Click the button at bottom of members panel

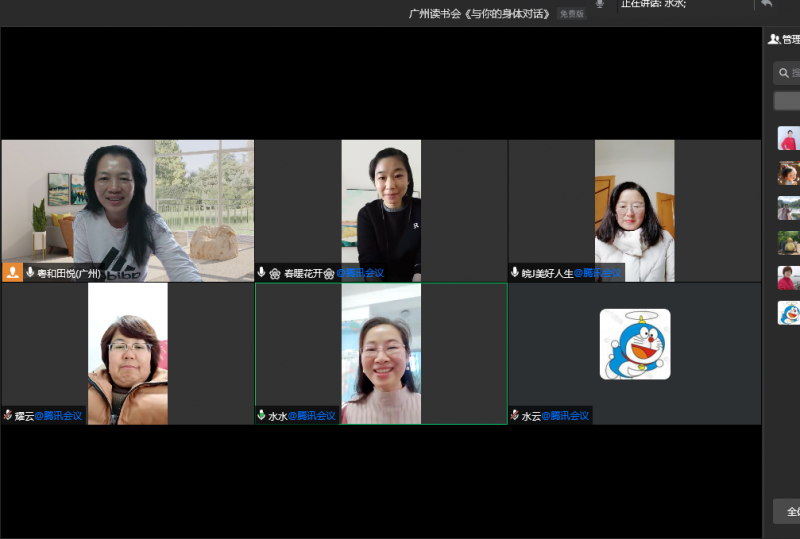pyautogui.click(x=788, y=511)
